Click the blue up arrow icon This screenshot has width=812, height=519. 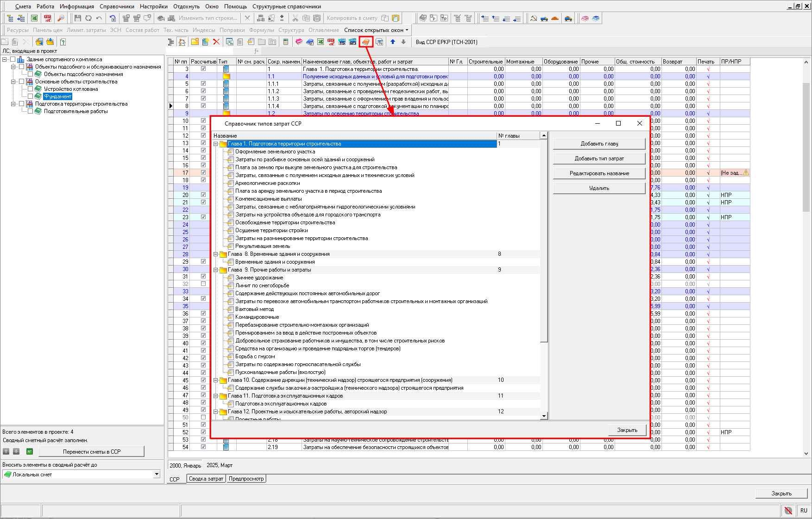(x=393, y=42)
